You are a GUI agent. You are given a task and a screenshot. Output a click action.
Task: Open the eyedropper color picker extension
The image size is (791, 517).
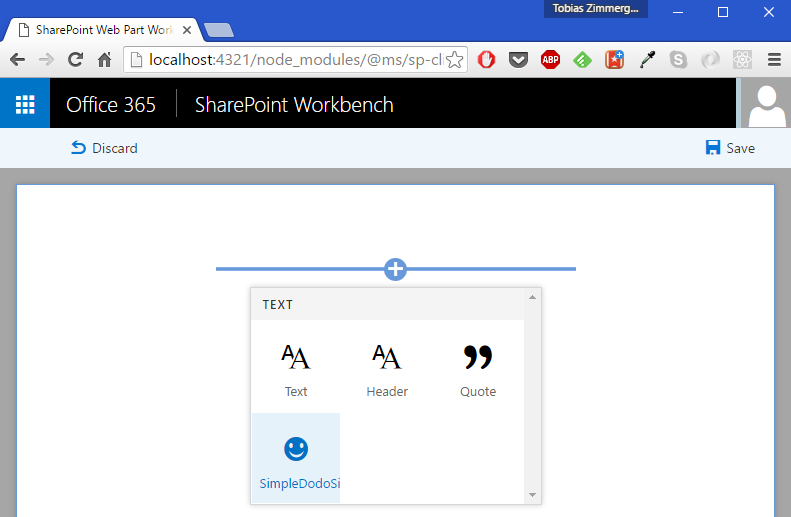tap(647, 60)
